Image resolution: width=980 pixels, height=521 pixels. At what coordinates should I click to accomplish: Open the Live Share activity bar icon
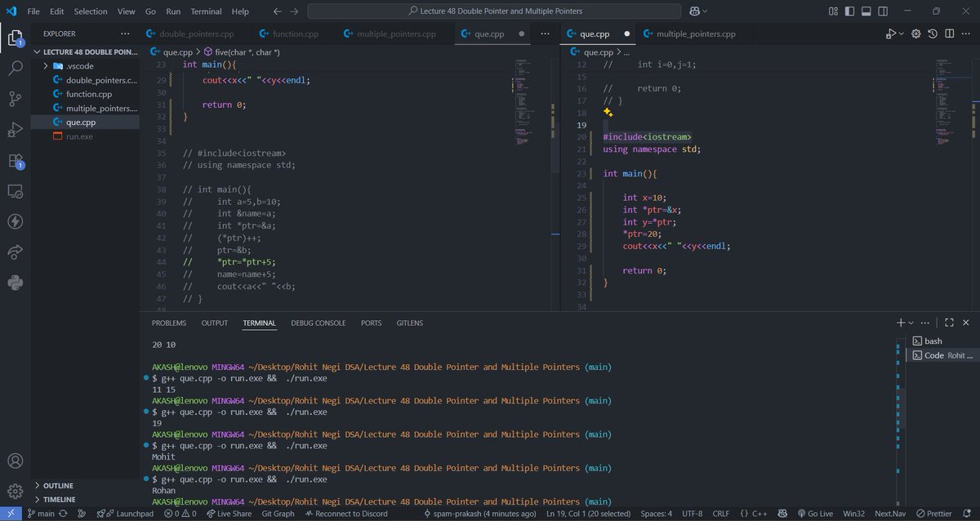pos(15,252)
